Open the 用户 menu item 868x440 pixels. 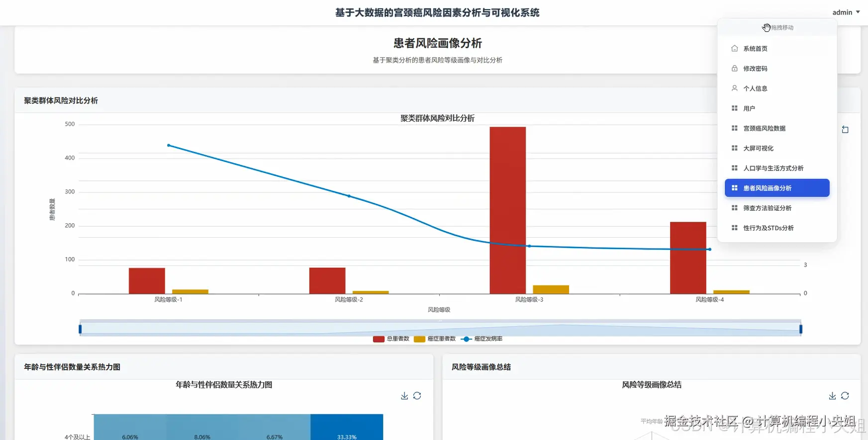coord(777,108)
